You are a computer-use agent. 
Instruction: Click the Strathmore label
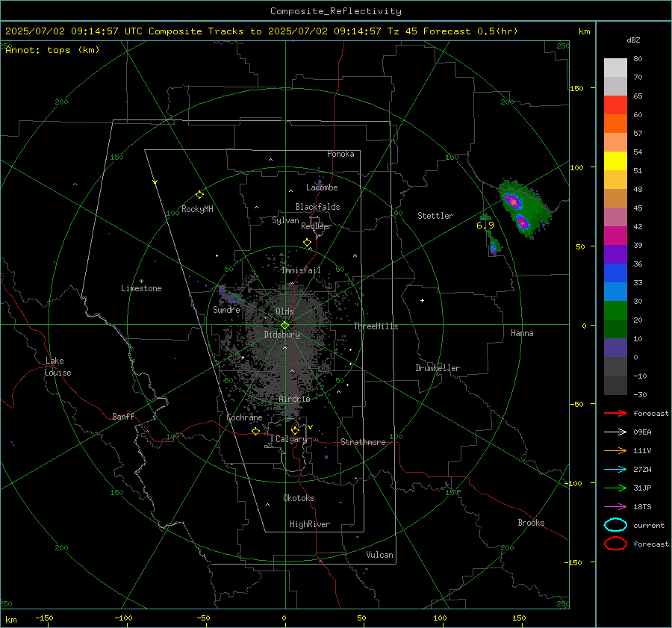pos(363,442)
